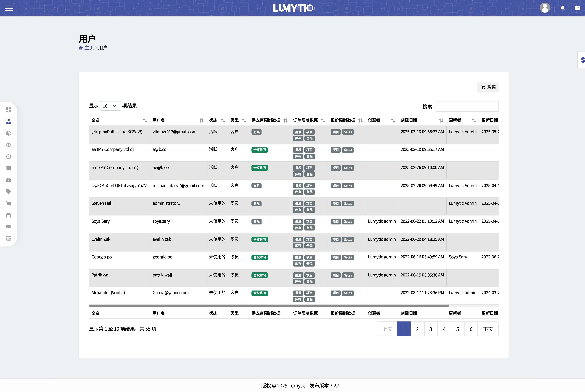Open the shopping cart sidebar icon
Image resolution: width=585 pixels, height=392 pixels.
pos(9,203)
